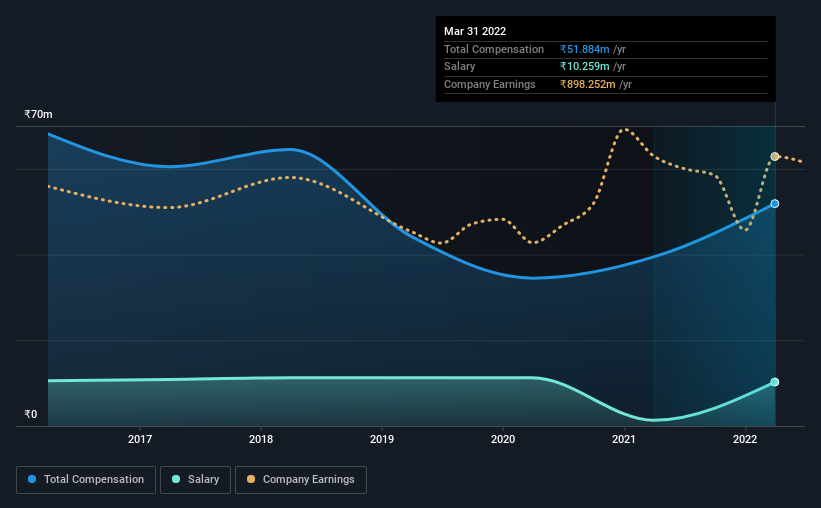Click the 2021 x-axis label
The height and width of the screenshot is (508, 821).
(624, 439)
